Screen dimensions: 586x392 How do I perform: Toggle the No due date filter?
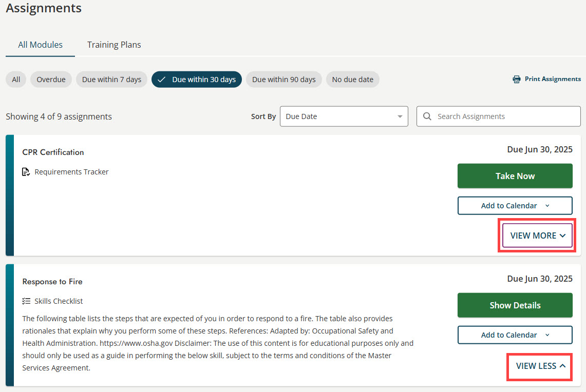pos(352,79)
